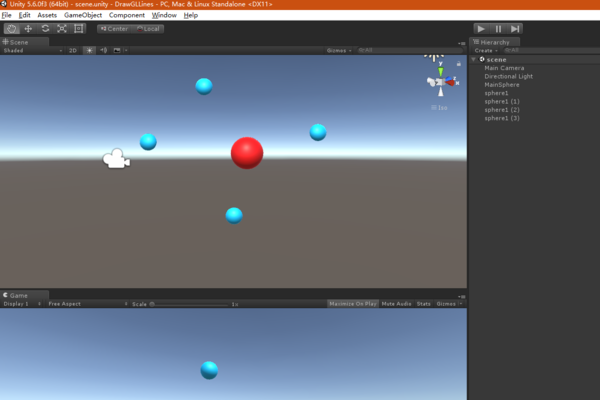
Task: Toggle the Center pivot button
Action: pos(114,29)
